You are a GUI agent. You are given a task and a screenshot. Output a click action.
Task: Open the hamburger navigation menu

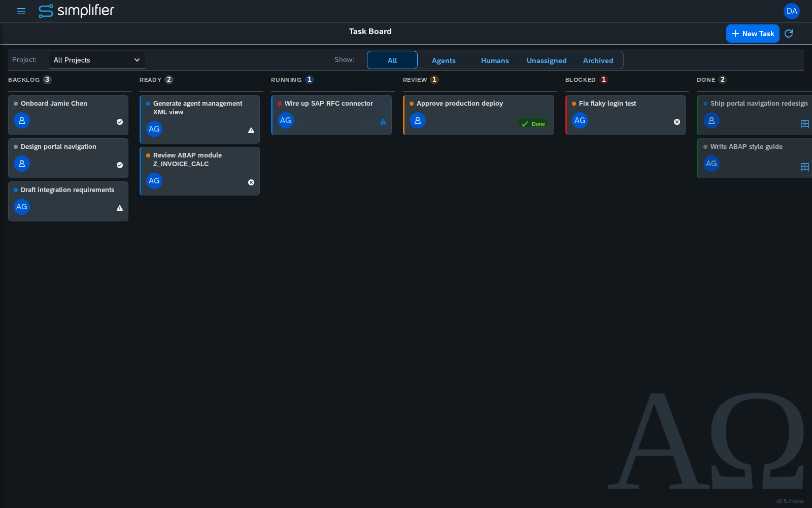(x=21, y=11)
